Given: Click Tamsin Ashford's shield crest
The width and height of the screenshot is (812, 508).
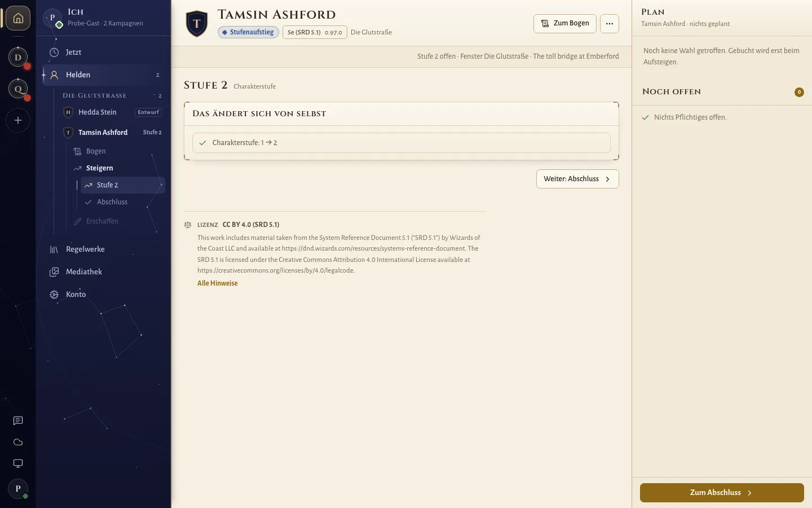Looking at the screenshot, I should coord(197,23).
